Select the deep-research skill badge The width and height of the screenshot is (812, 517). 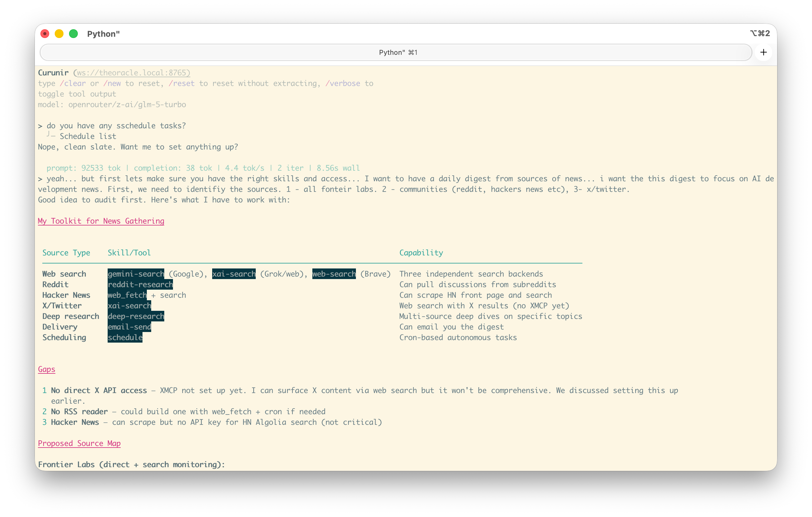point(136,316)
